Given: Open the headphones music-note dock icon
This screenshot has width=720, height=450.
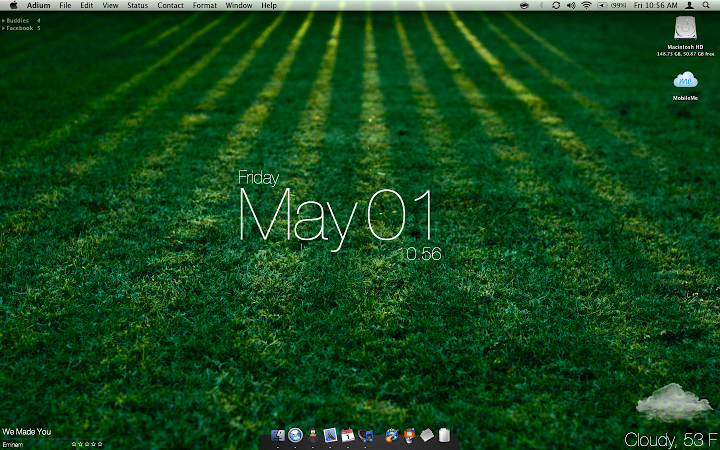Looking at the screenshot, I should coord(366,435).
